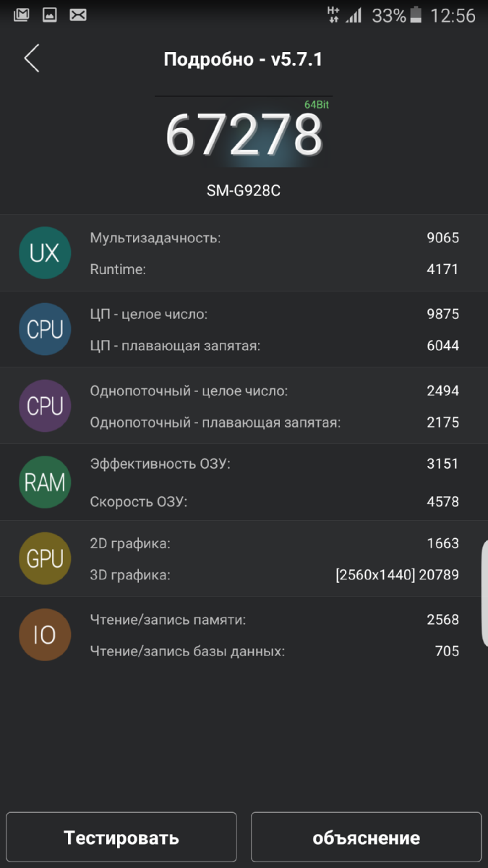The width and height of the screenshot is (488, 868).
Task: Tap the edge panel handle on right side
Action: pyautogui.click(x=484, y=593)
